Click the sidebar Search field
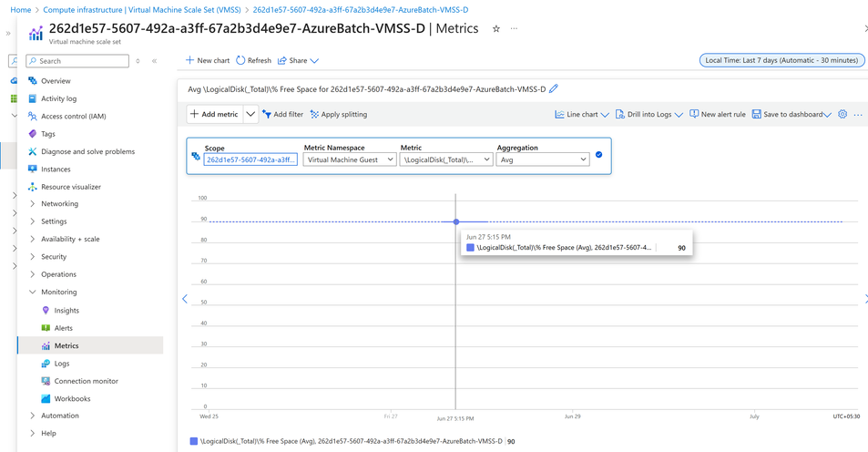 pyautogui.click(x=77, y=61)
